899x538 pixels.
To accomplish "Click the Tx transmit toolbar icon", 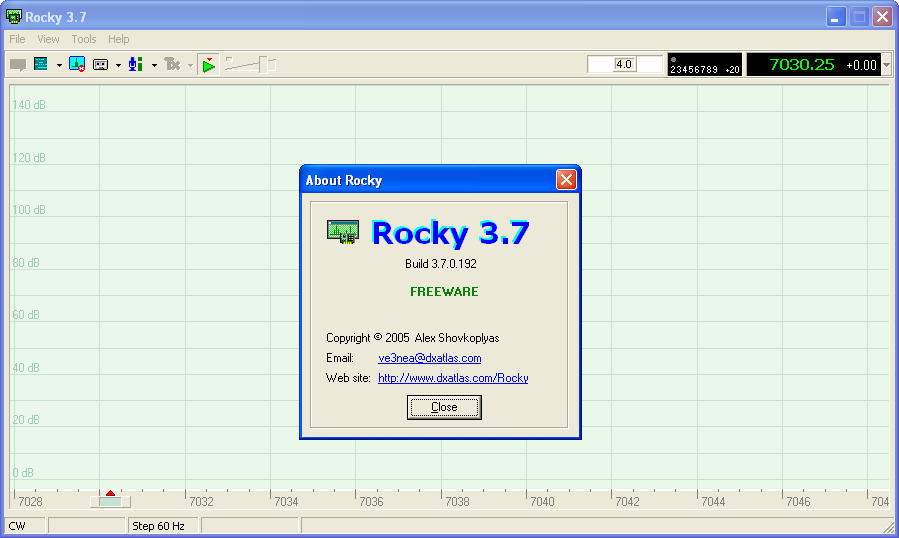I will (x=172, y=64).
